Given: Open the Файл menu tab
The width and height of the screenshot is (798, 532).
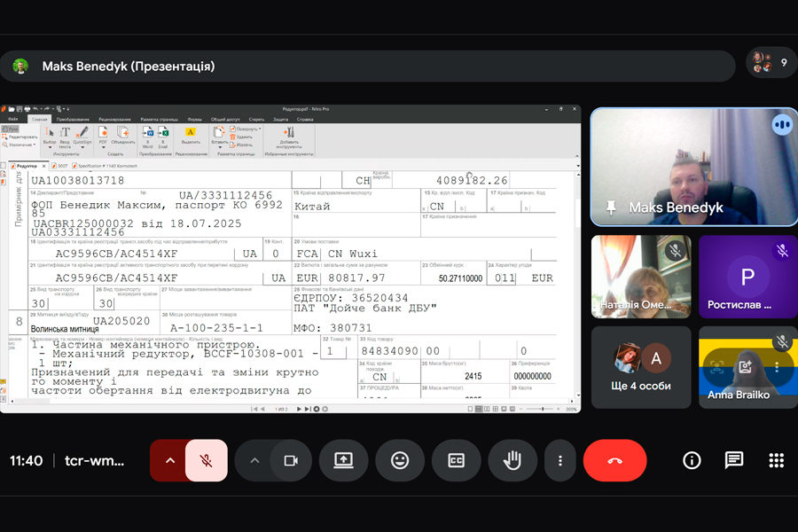Looking at the screenshot, I should [12, 119].
